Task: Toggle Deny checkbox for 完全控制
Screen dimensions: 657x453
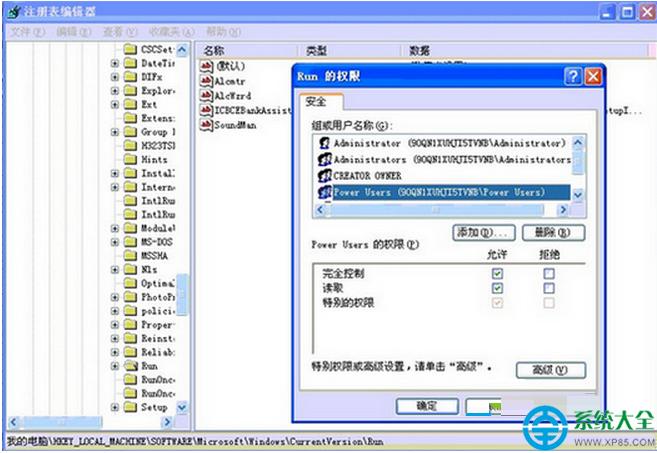Action: 549,274
